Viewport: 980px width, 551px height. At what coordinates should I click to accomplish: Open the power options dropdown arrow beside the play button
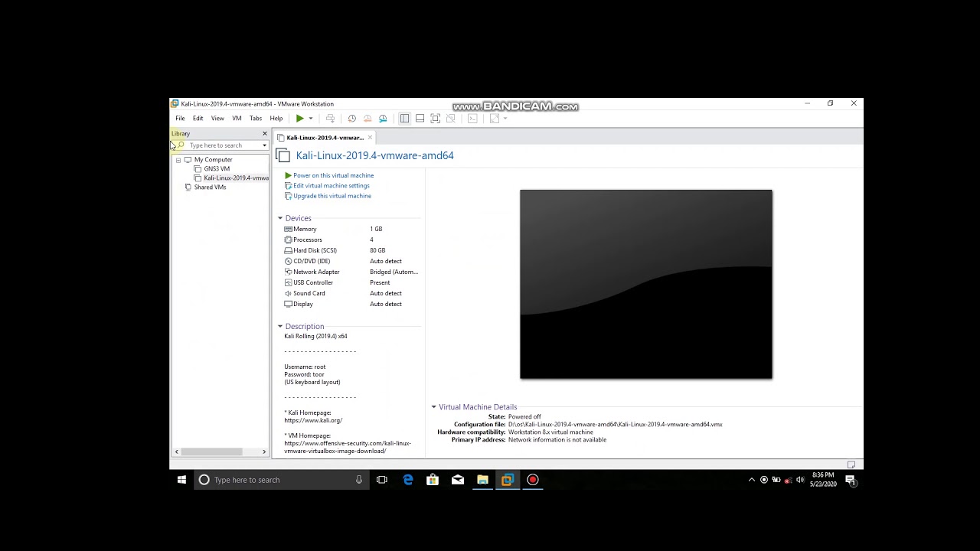coord(310,119)
